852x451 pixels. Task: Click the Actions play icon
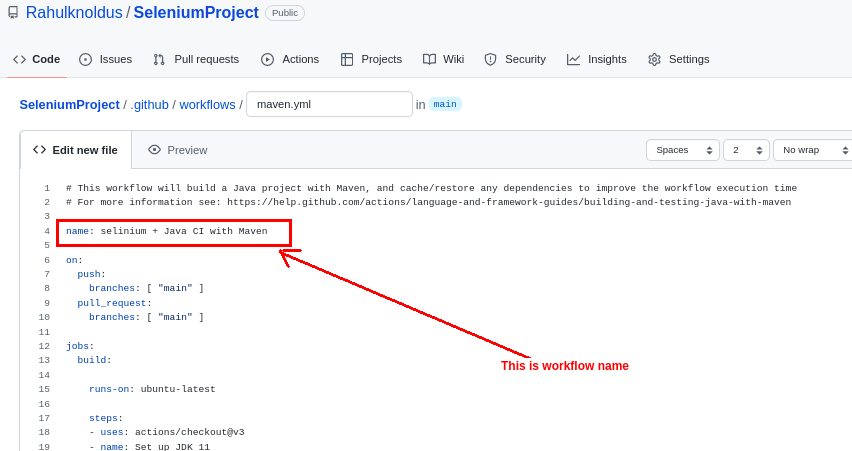pos(267,59)
